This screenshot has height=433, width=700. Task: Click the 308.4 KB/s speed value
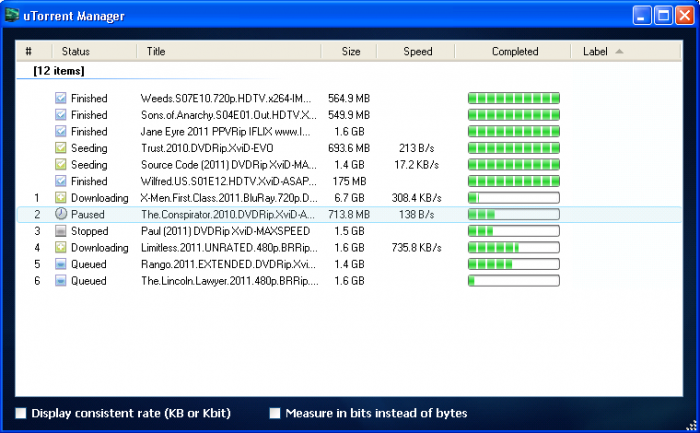coord(416,198)
